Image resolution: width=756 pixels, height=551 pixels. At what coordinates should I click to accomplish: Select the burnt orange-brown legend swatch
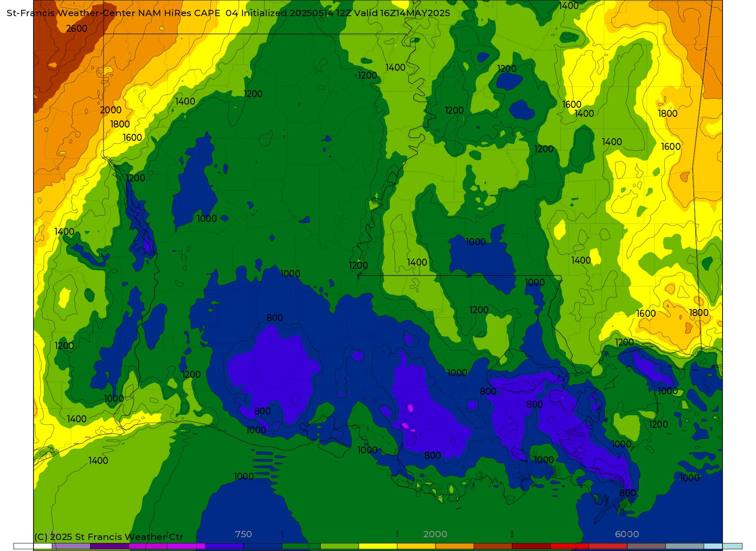click(x=493, y=546)
